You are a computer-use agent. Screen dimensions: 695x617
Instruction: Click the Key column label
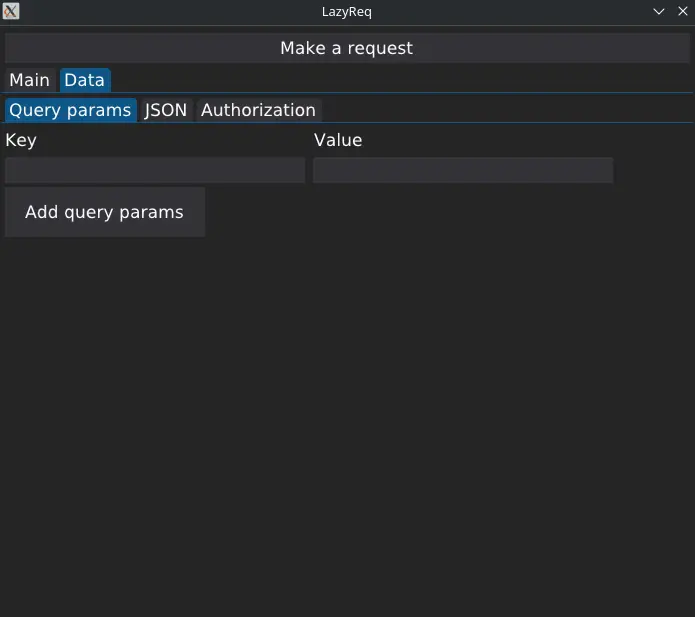tap(21, 141)
